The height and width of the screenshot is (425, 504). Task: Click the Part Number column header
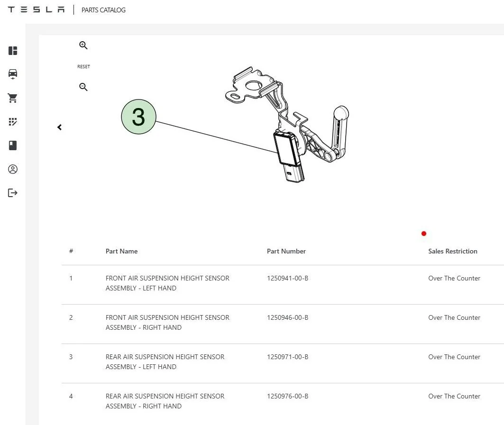point(286,251)
